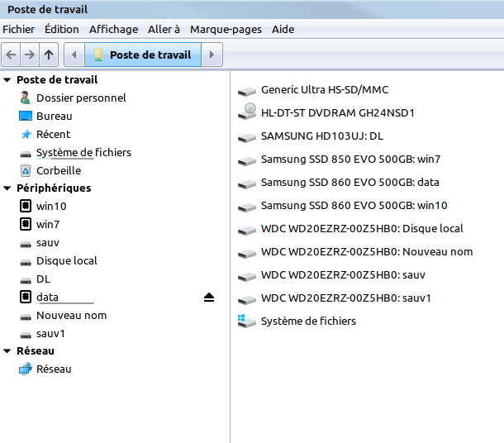
Task: Select win10 under Périphériques
Action: 51,206
